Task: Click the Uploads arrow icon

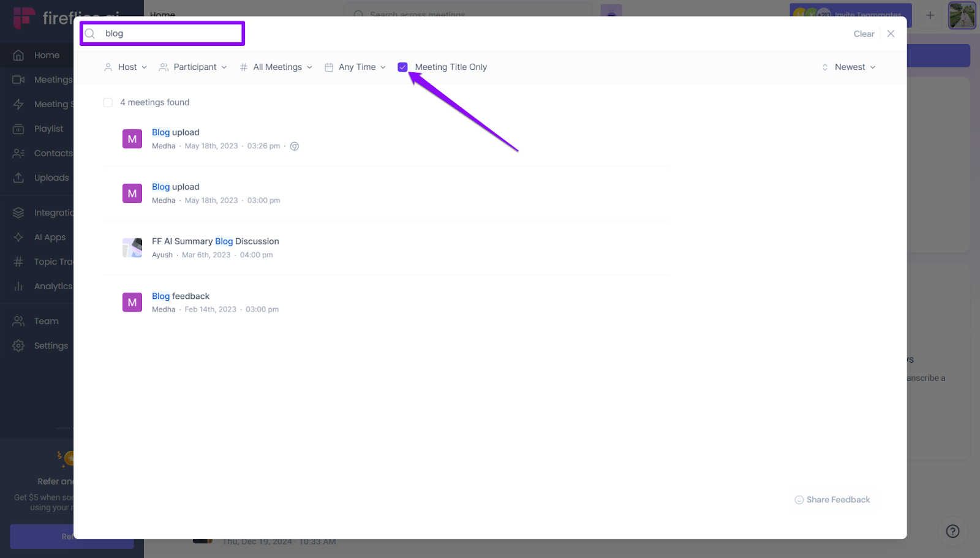Action: [18, 178]
